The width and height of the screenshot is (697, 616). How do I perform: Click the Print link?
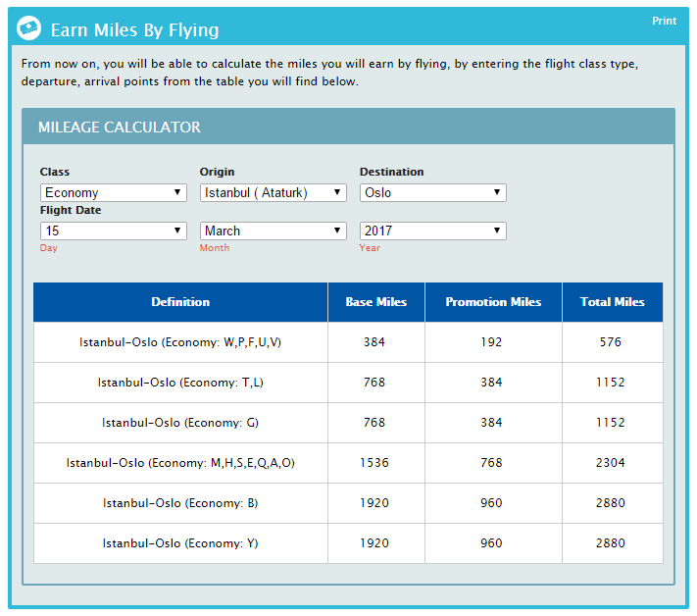click(664, 21)
